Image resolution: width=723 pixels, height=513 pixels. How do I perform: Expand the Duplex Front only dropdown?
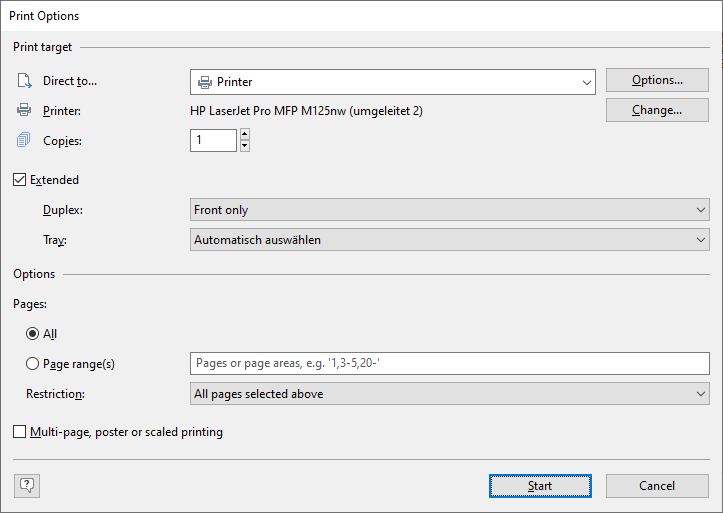coord(450,210)
